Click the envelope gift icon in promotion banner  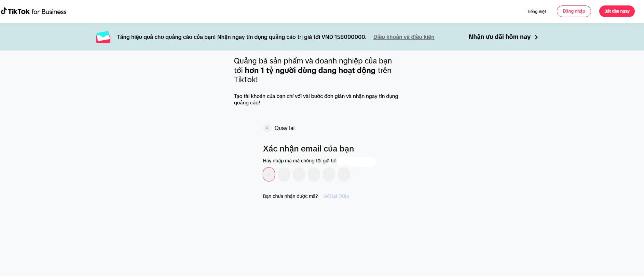tap(103, 37)
